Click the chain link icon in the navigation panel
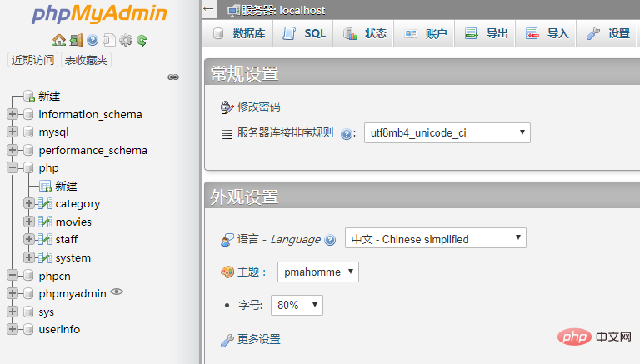The image size is (640, 364). coord(173,77)
